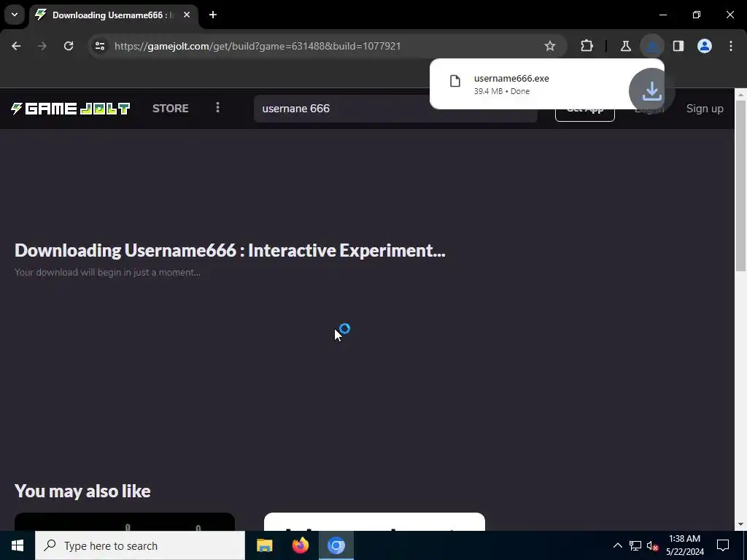This screenshot has width=747, height=560.
Task: Click the page vertical scrollbar thumb
Action: 741,186
